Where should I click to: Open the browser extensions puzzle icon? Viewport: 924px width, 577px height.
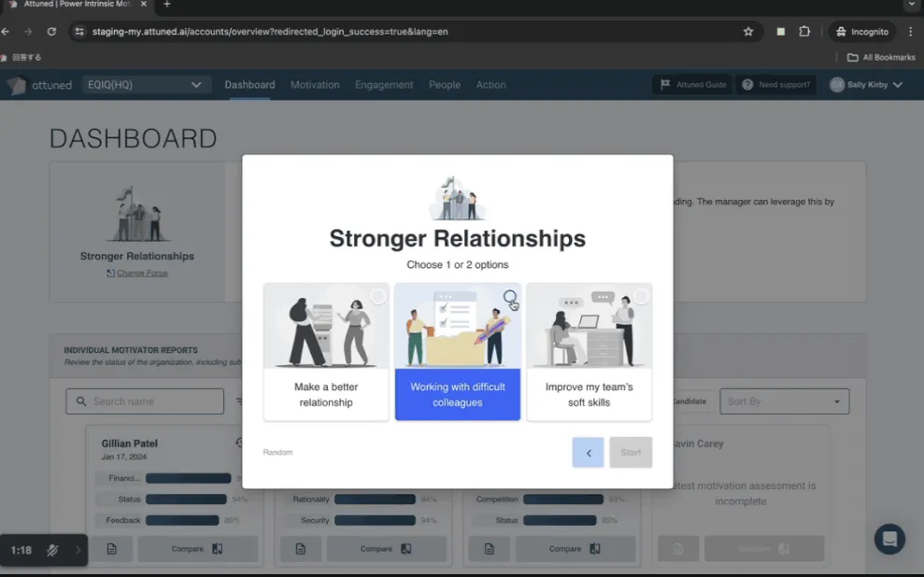click(804, 32)
